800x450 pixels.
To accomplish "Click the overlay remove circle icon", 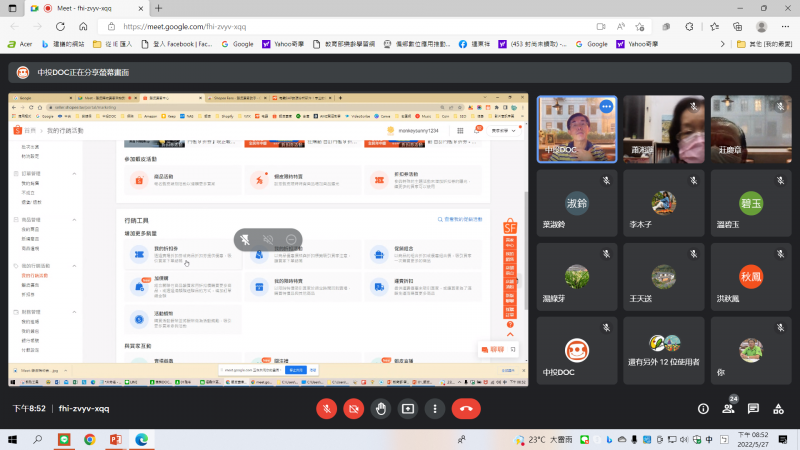I will point(291,239).
